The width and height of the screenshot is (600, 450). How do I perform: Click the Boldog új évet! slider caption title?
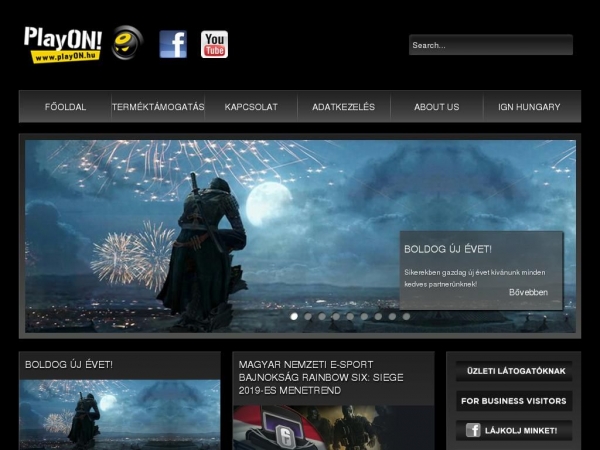point(448,249)
